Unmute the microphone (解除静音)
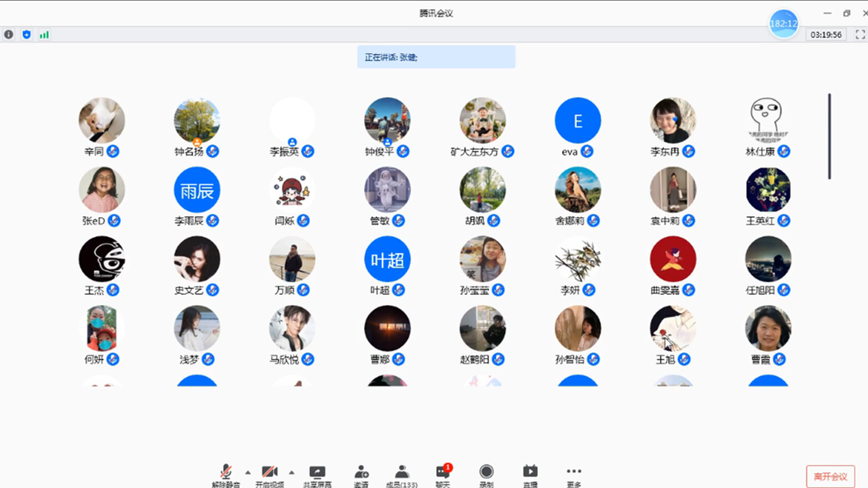Viewport: 868px width, 488px height. coord(225,475)
